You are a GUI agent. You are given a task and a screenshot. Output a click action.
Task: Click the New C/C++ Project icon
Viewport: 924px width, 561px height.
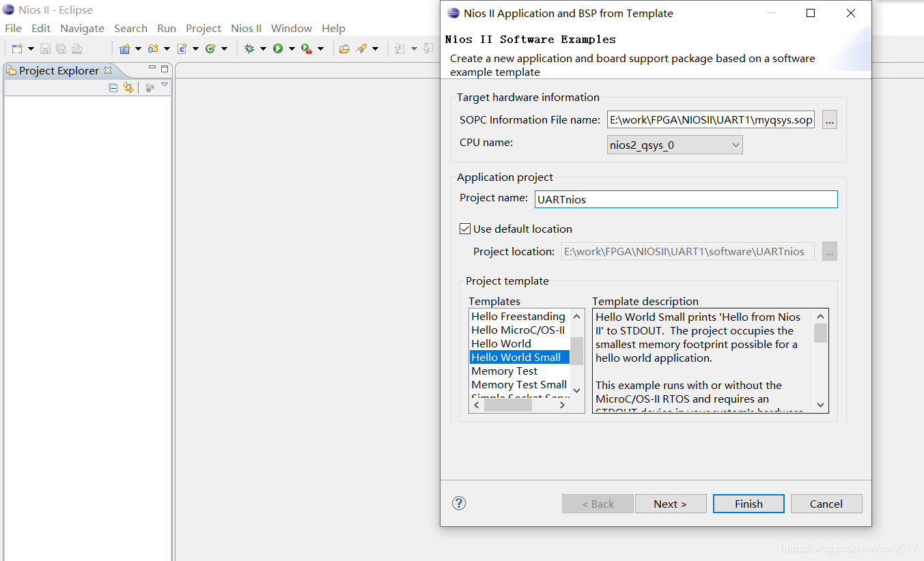pyautogui.click(x=124, y=48)
